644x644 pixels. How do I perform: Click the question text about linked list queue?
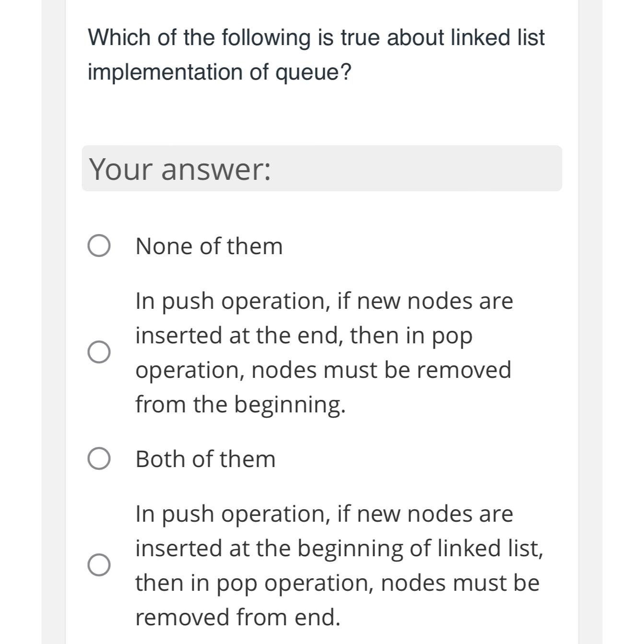coord(316,37)
